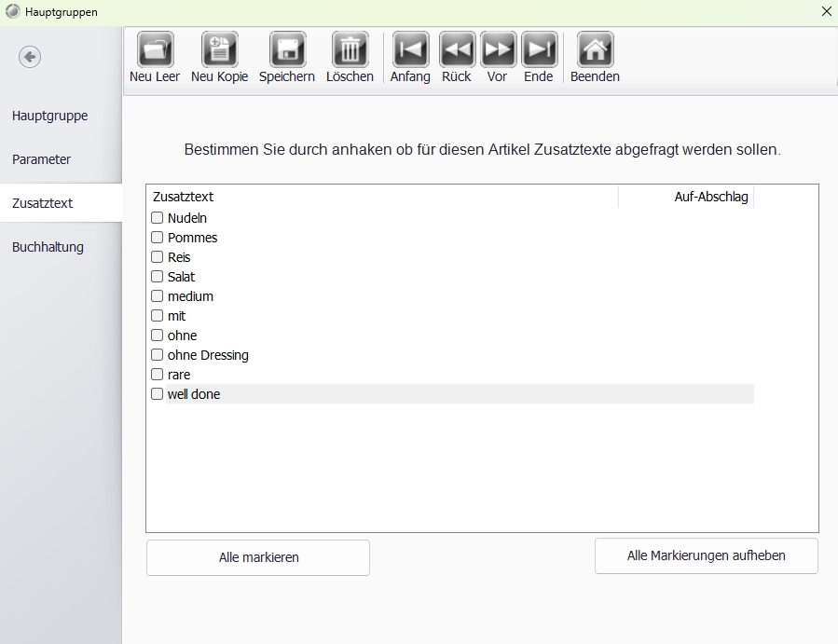The width and height of the screenshot is (838, 644).
Task: Enable the Pommes checkbox
Action: [x=158, y=238]
